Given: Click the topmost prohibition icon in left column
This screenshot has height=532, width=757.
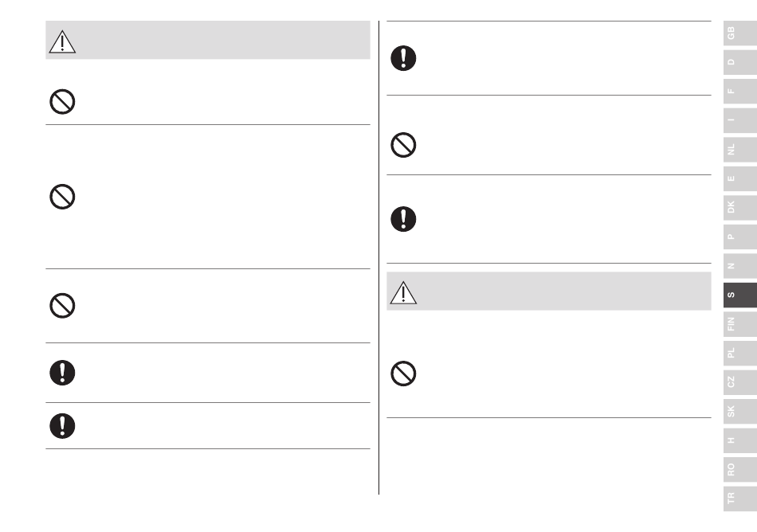Looking at the screenshot, I should pos(62,102).
